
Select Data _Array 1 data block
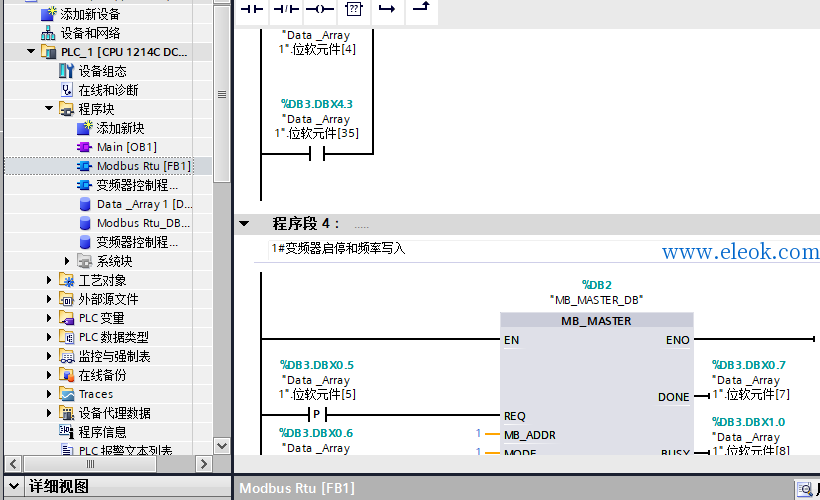[144, 204]
